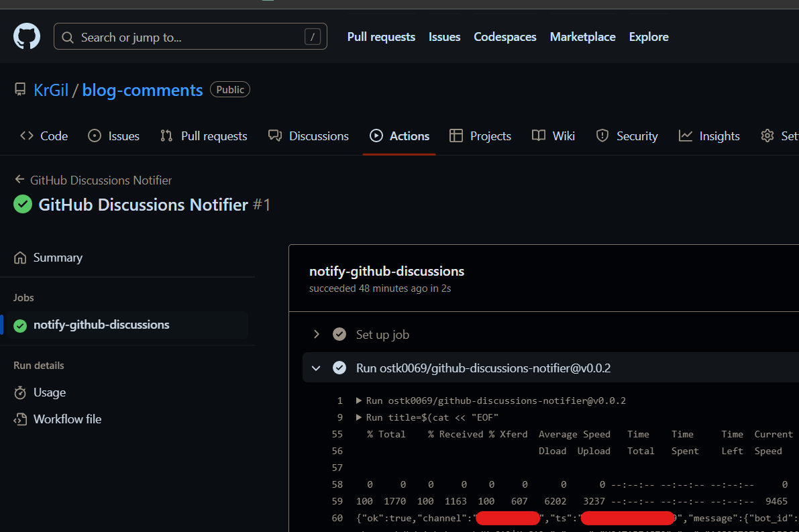Switch to the repository Pull requests tab
Viewport: 799px width, 532px height.
tap(203, 136)
